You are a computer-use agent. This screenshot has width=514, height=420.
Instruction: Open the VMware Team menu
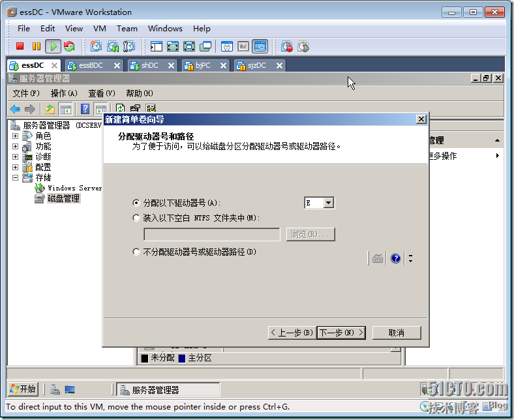(127, 29)
